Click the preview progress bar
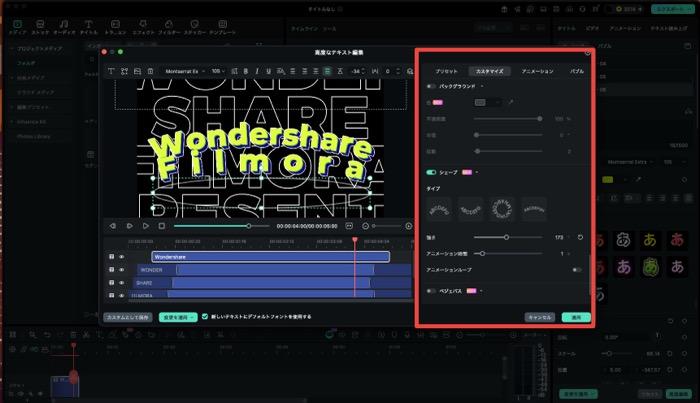 [222, 226]
